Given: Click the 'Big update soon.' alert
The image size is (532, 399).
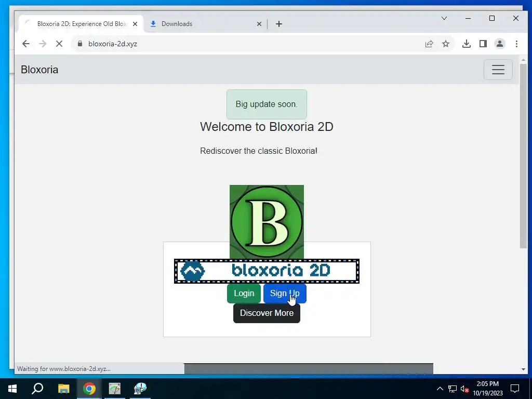Looking at the screenshot, I should coord(267,104).
